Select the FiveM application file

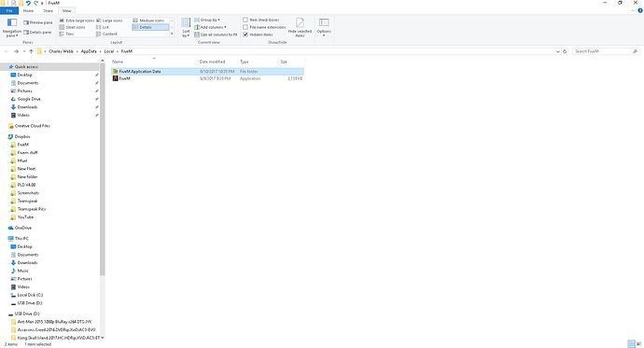pyautogui.click(x=207, y=78)
